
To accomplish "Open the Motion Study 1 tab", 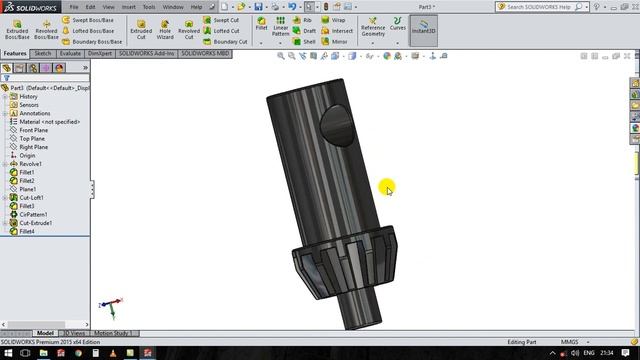I will click(x=113, y=333).
